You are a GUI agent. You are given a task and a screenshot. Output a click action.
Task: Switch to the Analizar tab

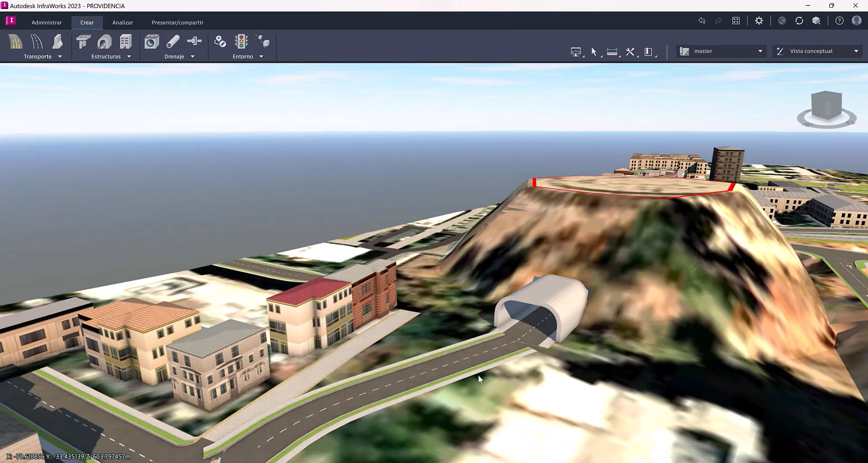tap(122, 22)
